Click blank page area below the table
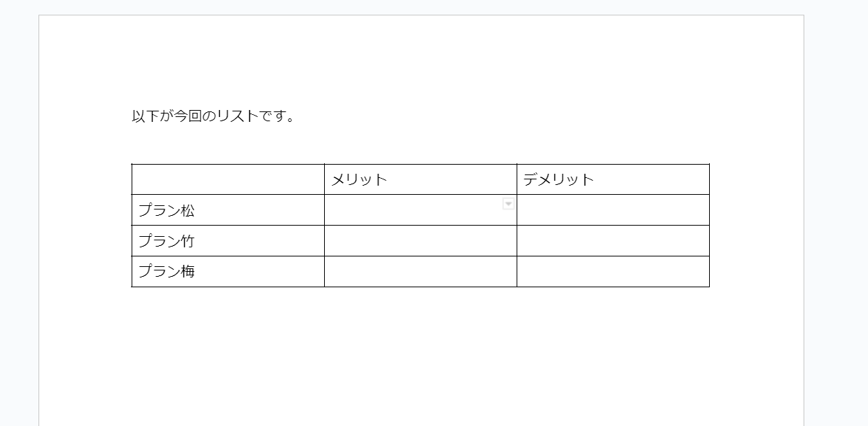This screenshot has width=868, height=426. pos(420,350)
